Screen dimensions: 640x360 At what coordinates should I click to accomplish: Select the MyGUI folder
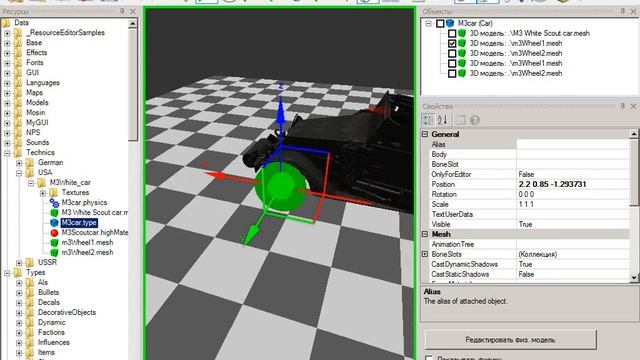click(x=37, y=122)
